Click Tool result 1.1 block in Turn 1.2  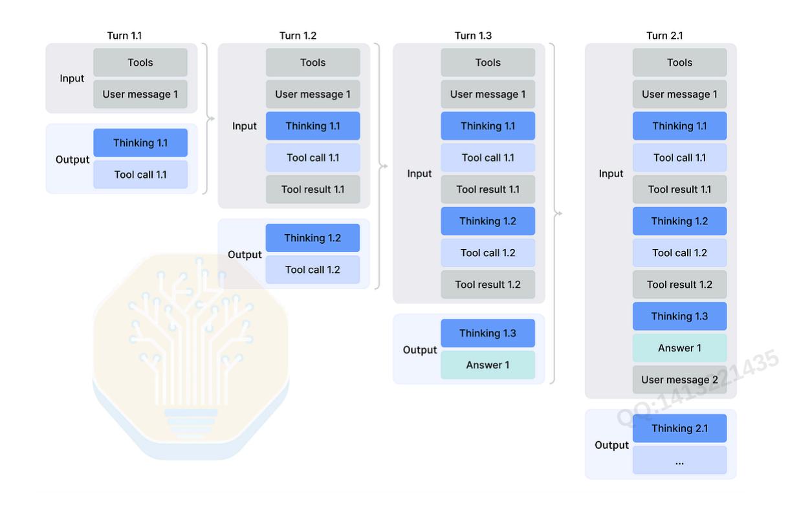313,190
